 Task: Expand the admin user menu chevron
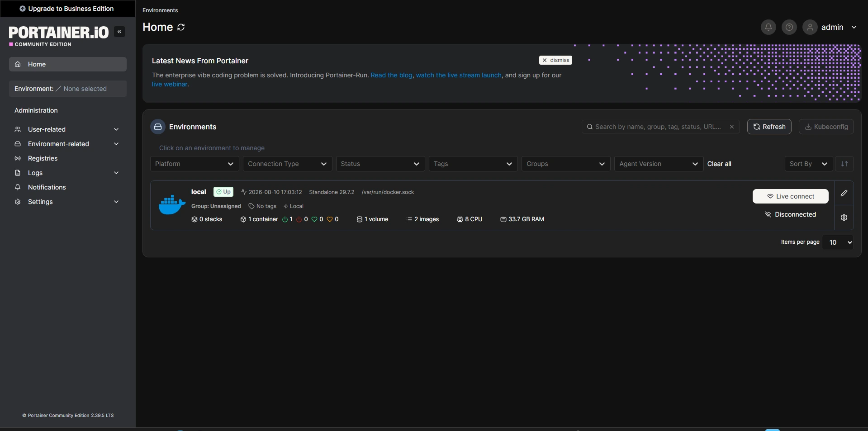tap(854, 27)
